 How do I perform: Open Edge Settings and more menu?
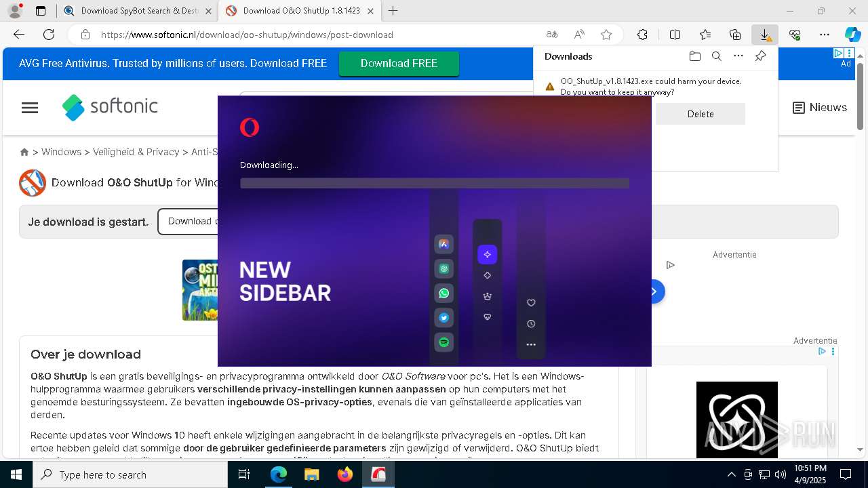[825, 35]
